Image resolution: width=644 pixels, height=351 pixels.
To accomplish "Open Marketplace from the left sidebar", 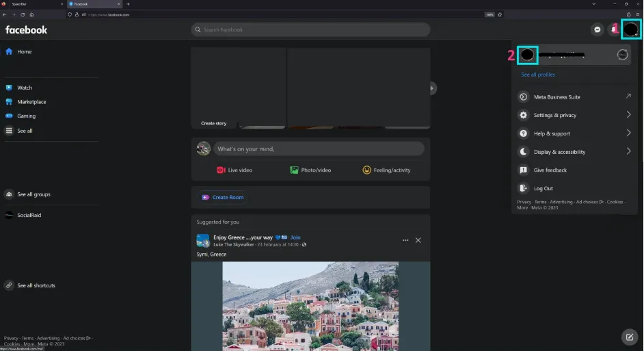I will click(31, 101).
